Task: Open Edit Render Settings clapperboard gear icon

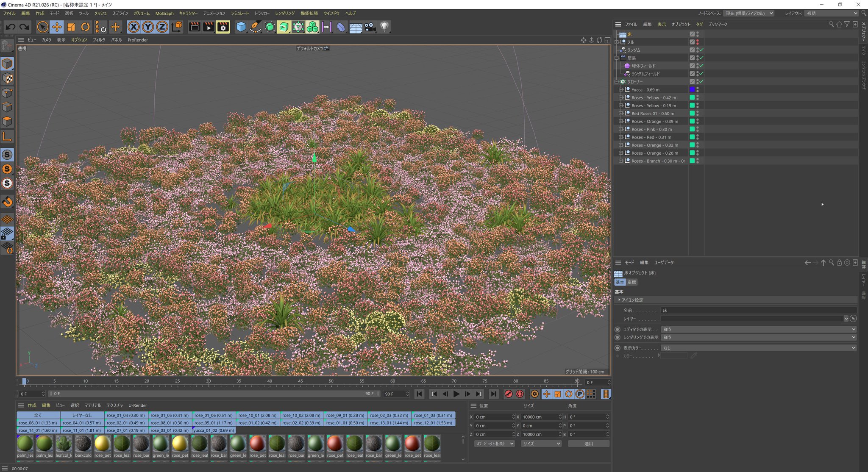Action: click(223, 27)
